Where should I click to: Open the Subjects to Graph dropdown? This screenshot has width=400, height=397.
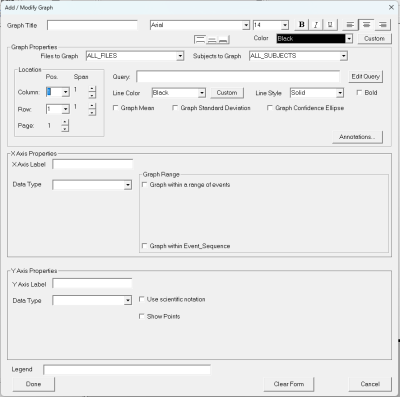pyautogui.click(x=343, y=56)
